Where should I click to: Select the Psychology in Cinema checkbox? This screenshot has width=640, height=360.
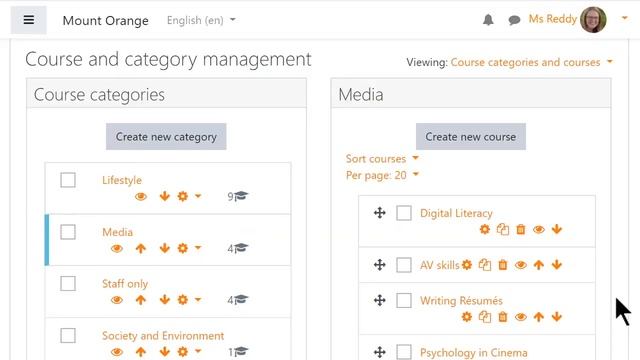coord(404,352)
